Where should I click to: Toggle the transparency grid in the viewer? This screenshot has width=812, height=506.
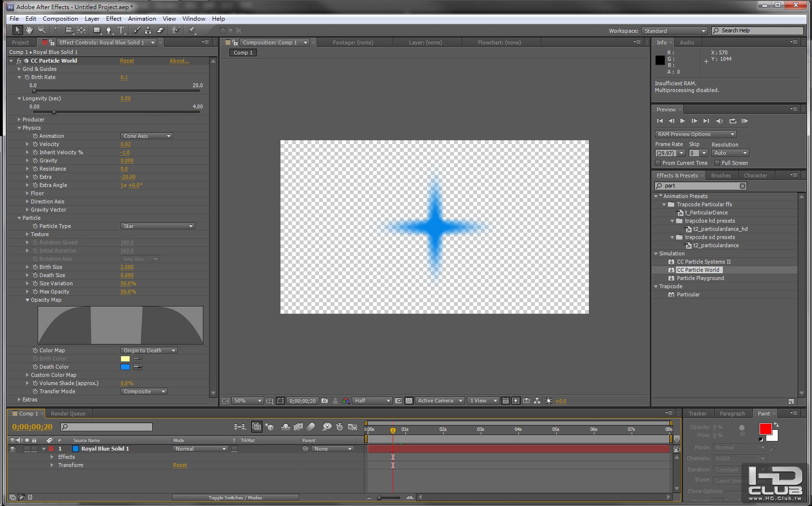pos(409,401)
